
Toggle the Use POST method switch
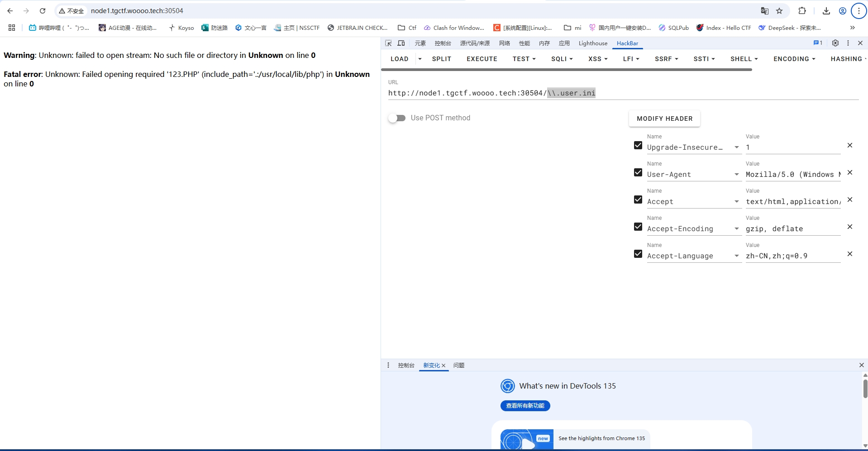[397, 118]
